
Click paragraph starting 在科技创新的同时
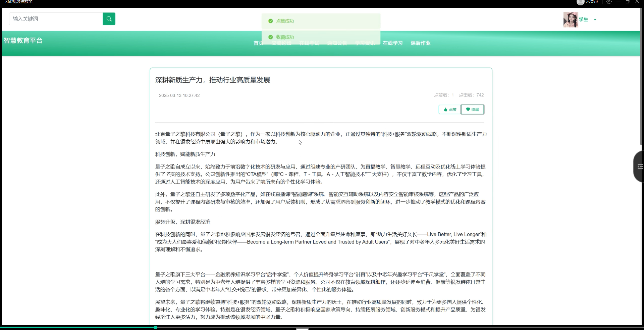[x=321, y=242]
